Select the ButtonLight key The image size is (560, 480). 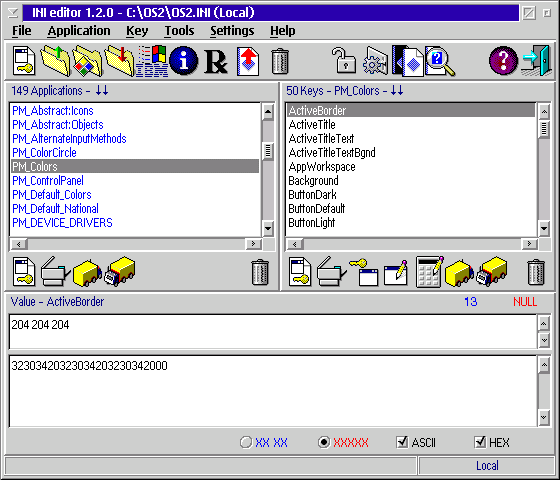pyautogui.click(x=411, y=223)
